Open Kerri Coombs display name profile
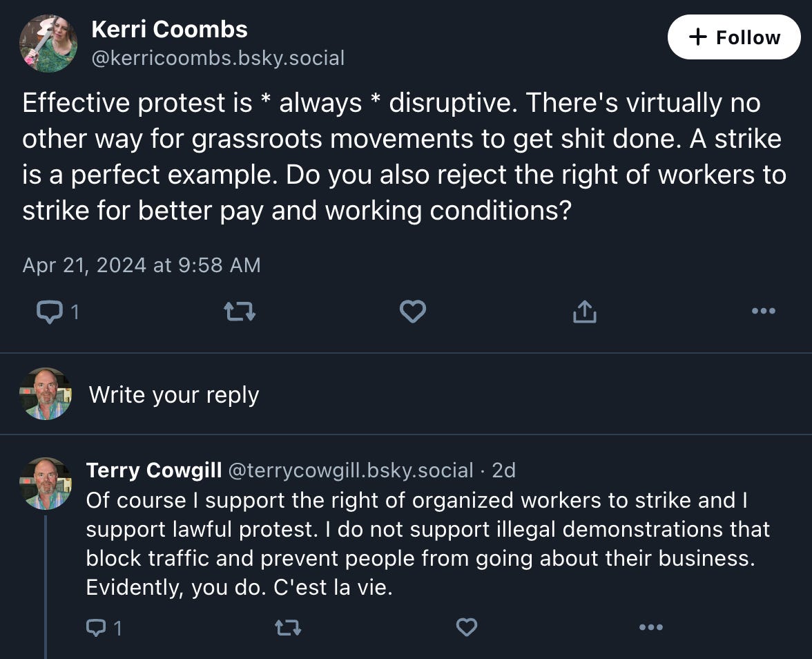This screenshot has width=812, height=659. coord(169,30)
